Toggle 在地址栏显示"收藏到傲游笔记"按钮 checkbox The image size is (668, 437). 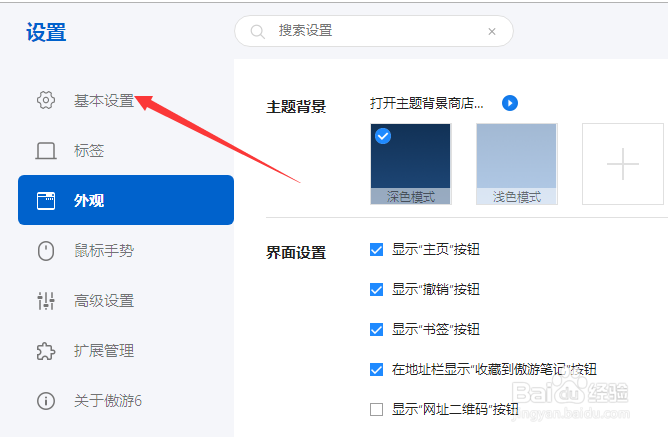pyautogui.click(x=377, y=369)
